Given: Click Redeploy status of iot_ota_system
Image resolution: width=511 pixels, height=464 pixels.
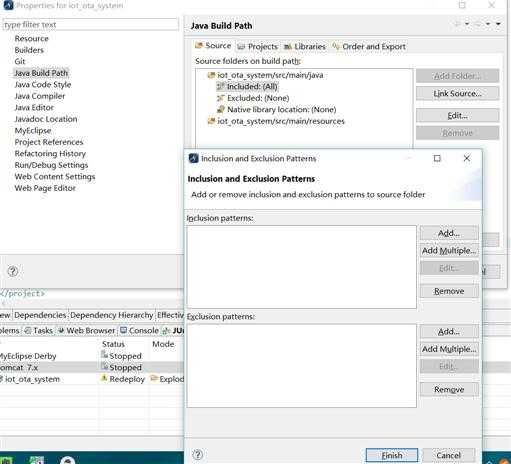Looking at the screenshot, I should coord(123,379).
